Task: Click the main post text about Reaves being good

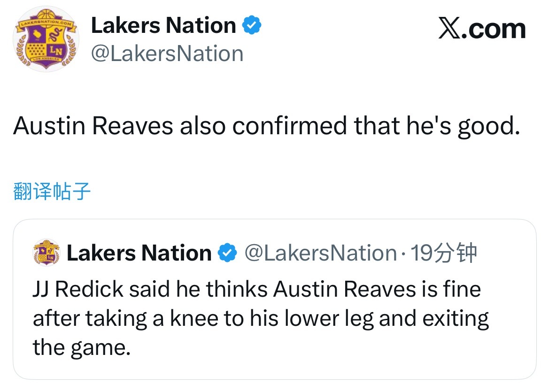Action: (266, 126)
